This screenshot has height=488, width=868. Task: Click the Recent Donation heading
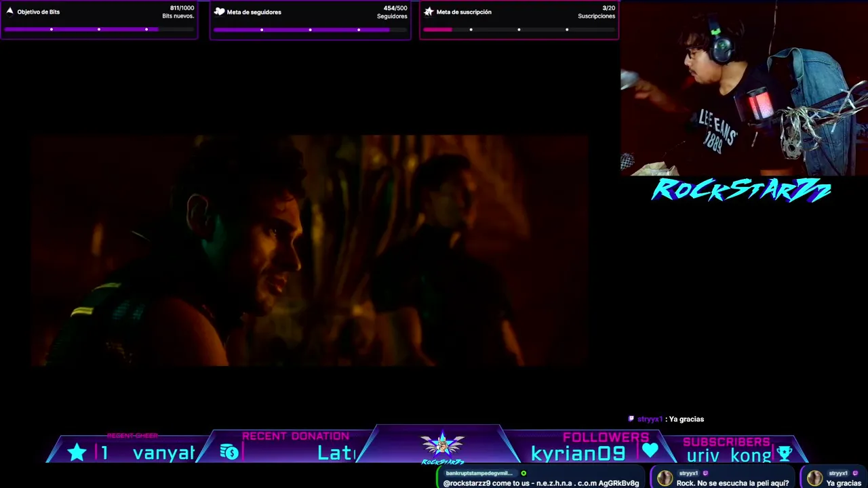pyautogui.click(x=296, y=436)
